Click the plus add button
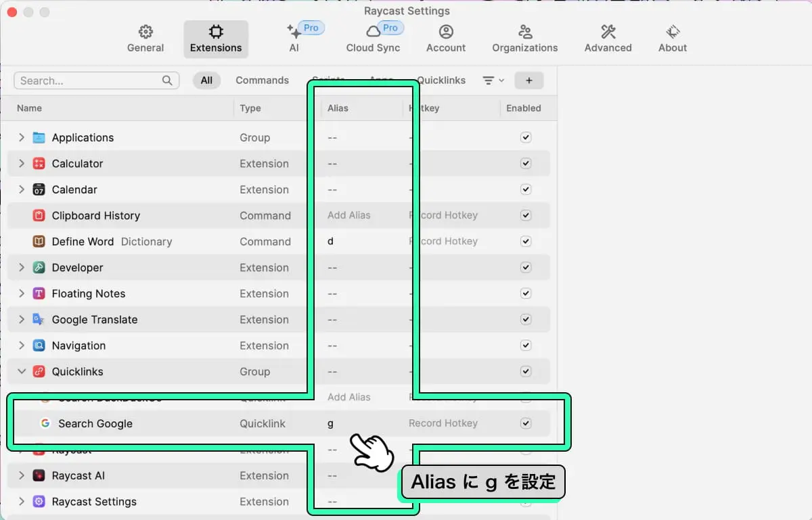812x520 pixels. 529,80
